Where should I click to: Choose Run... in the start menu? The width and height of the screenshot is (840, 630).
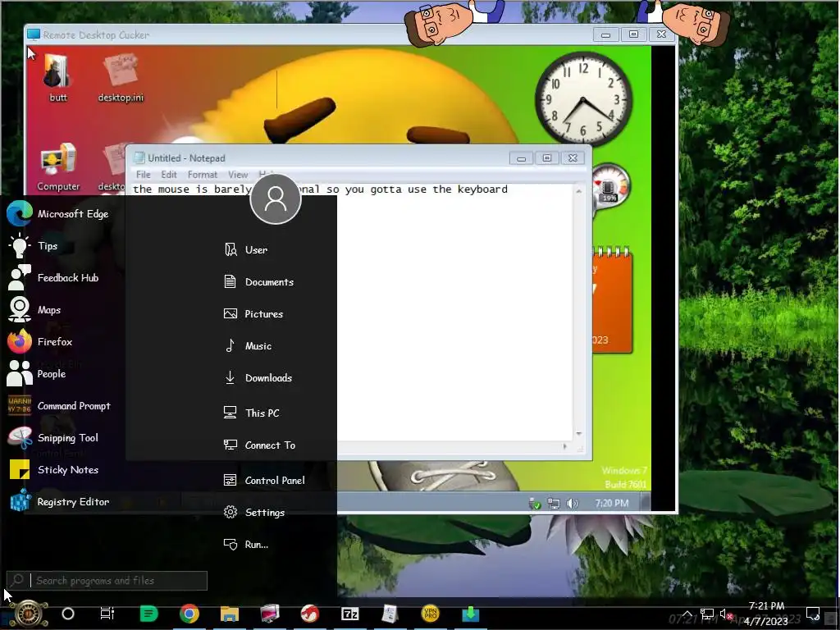click(246, 545)
